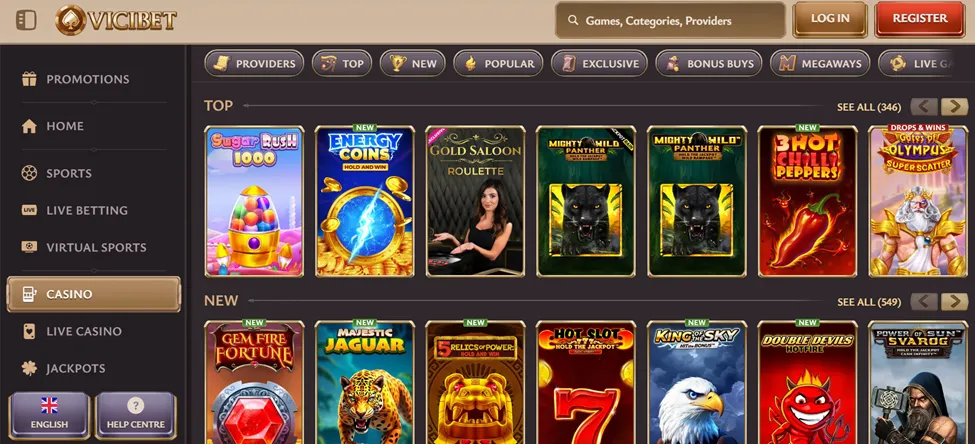Open See All (346) top games
This screenshot has width=975, height=444.
coord(869,107)
